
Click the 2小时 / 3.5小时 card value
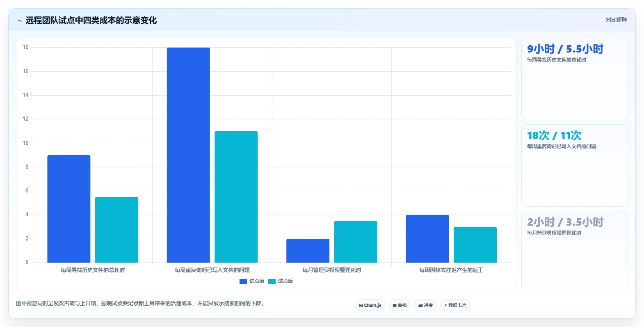(565, 222)
